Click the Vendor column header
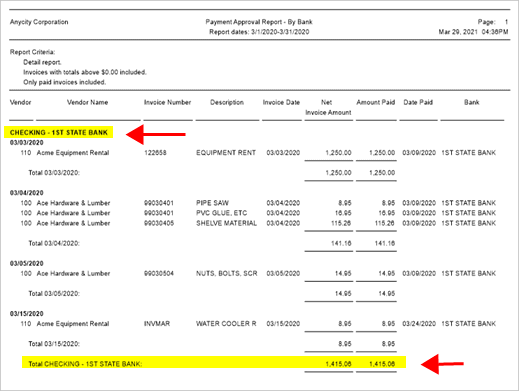Screen dimensions: 519x391 click(20, 102)
